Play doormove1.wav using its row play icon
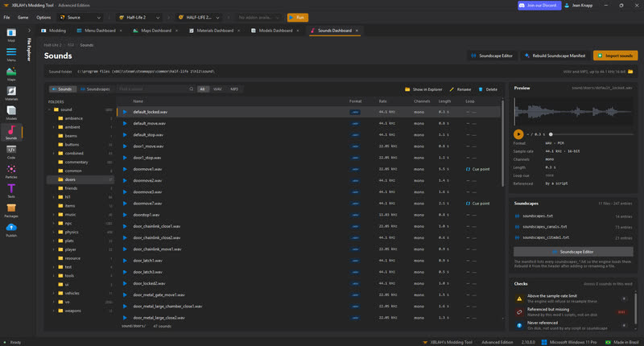Image resolution: width=644 pixels, height=346 pixels. tap(125, 169)
